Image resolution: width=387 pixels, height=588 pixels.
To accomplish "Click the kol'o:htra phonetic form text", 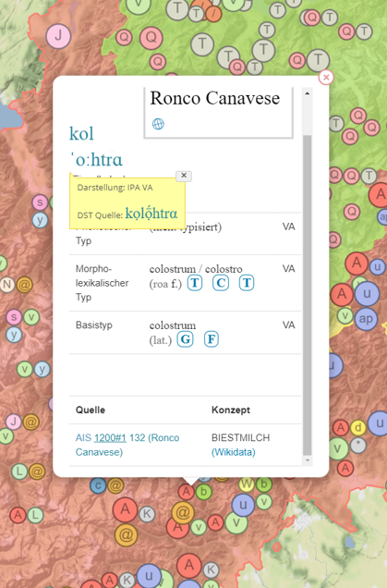I will point(96,147).
